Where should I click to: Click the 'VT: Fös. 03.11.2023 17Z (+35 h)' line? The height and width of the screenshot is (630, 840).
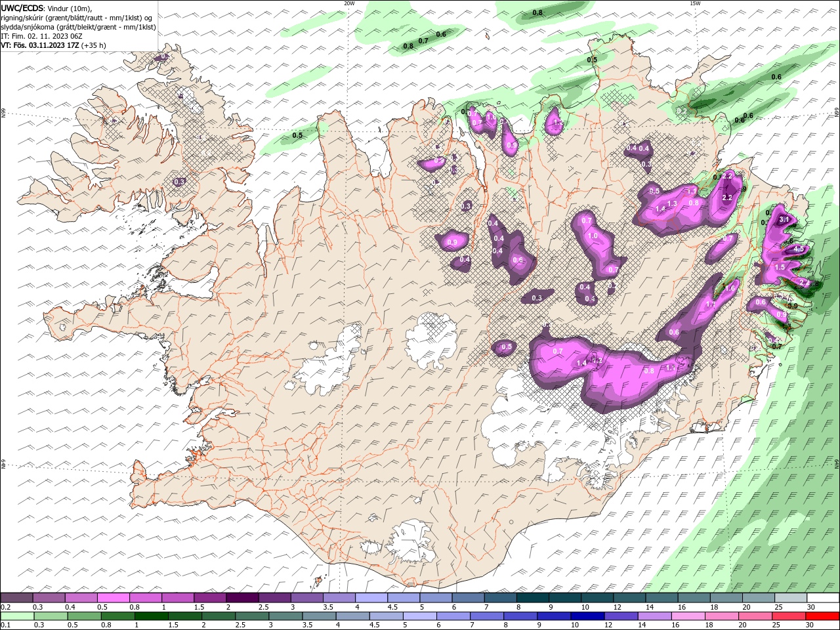pos(54,45)
